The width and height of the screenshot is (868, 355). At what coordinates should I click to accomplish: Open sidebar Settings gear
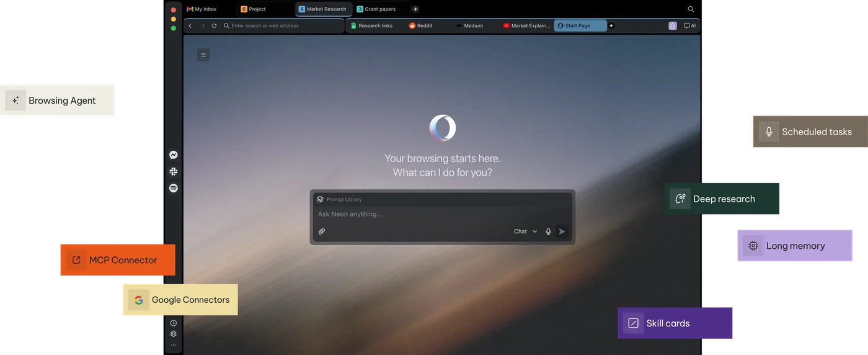coord(174,334)
